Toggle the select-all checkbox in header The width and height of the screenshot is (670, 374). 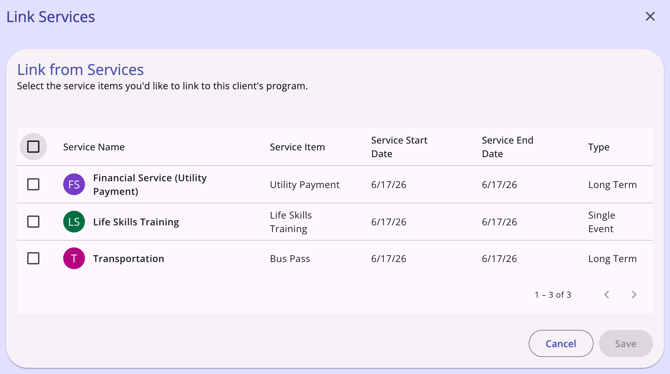(33, 147)
